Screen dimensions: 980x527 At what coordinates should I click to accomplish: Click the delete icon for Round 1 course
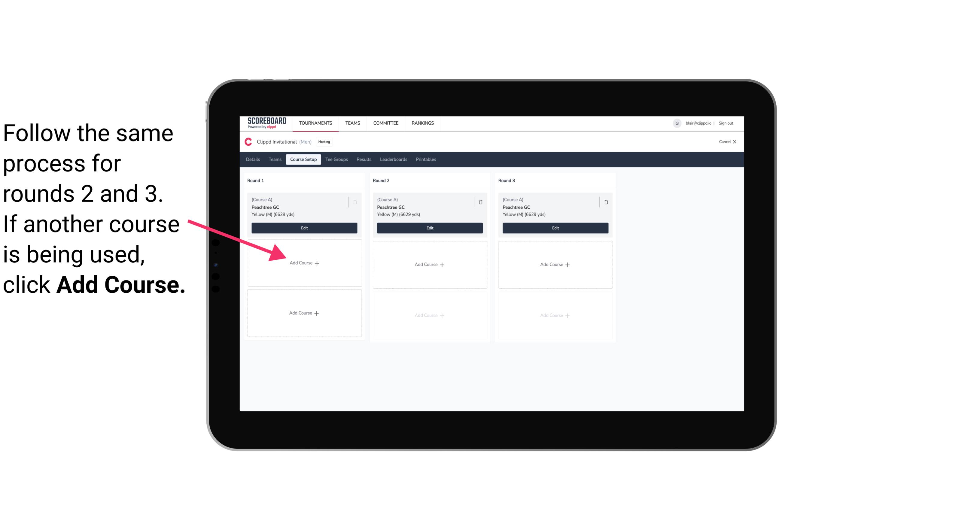pos(356,202)
